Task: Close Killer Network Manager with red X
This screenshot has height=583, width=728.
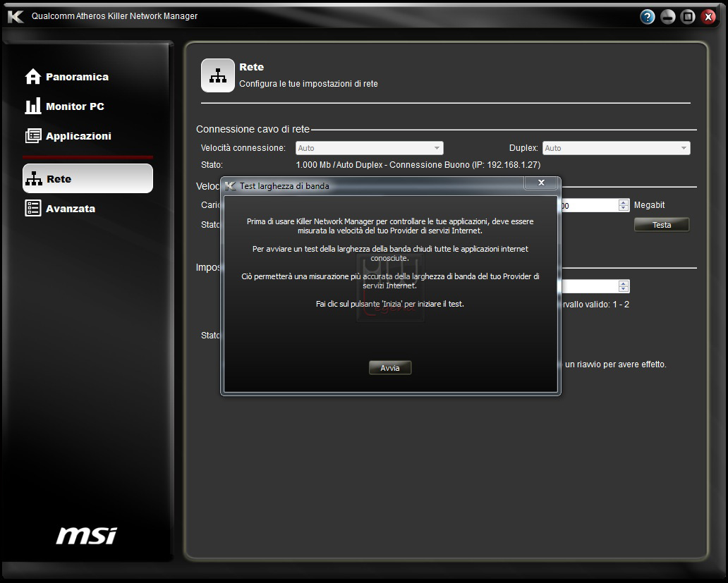Action: coord(708,17)
